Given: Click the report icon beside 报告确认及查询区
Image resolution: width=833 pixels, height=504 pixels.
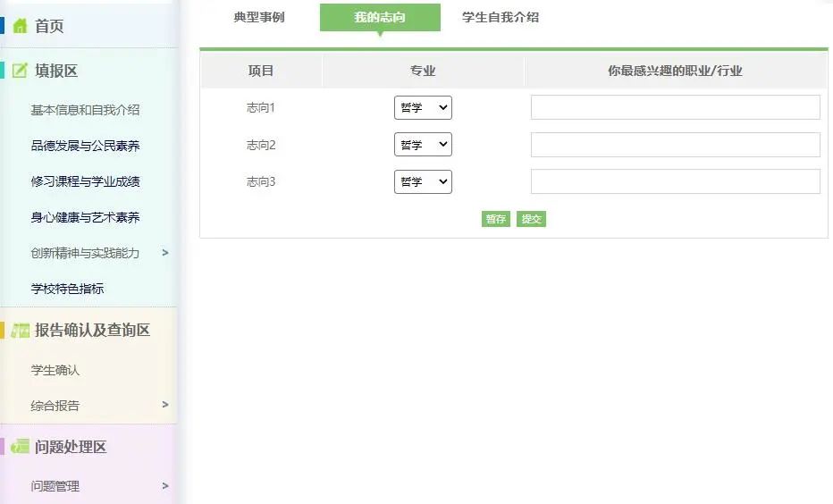Looking at the screenshot, I should [21, 331].
